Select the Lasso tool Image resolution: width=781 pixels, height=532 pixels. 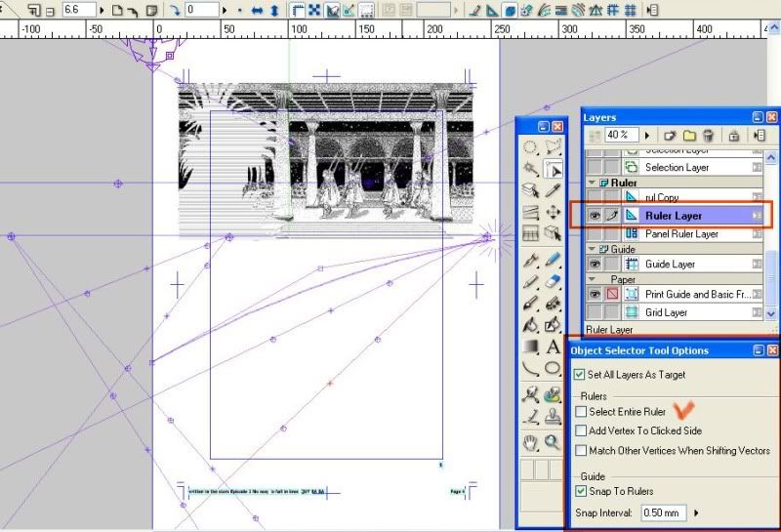[553, 147]
